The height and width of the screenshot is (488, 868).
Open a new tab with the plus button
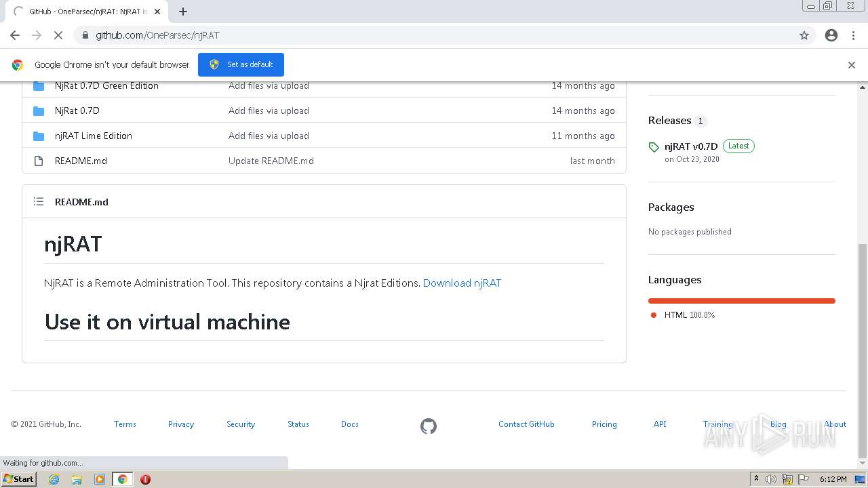(183, 12)
